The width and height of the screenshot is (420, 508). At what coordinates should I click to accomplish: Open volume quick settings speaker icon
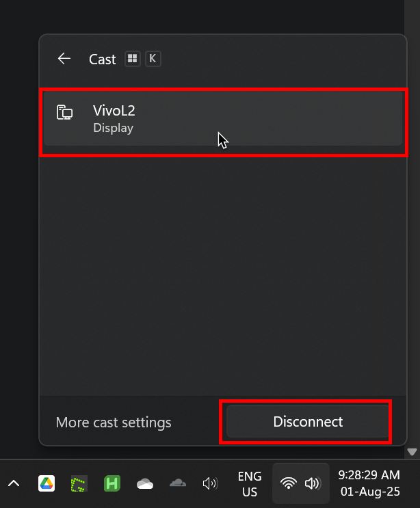pos(313,483)
